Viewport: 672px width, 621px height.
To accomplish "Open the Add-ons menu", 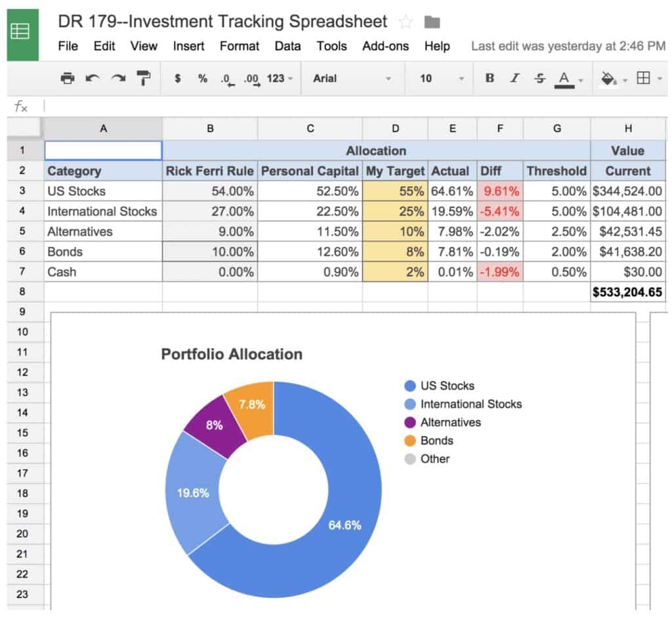I will pos(385,46).
